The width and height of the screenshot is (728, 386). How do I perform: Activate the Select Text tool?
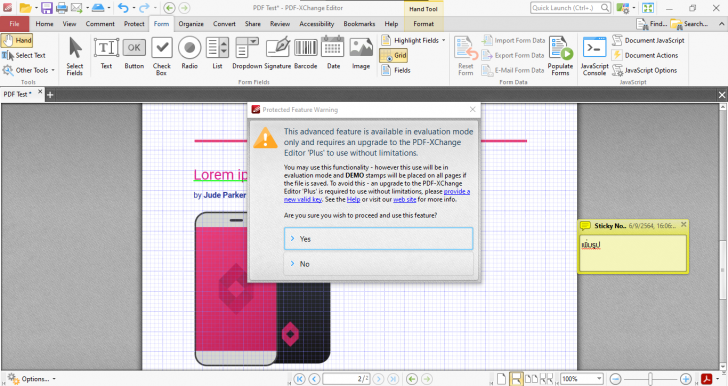pos(24,55)
